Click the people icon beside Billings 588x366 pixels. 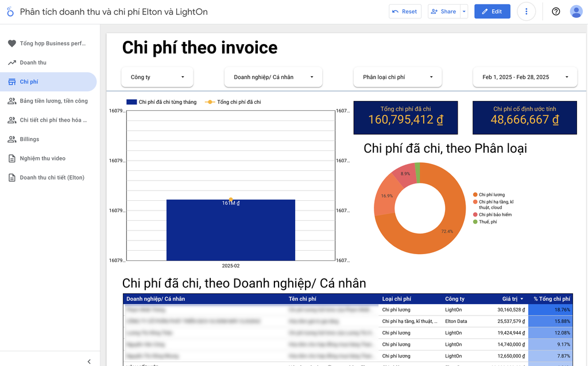(x=11, y=139)
